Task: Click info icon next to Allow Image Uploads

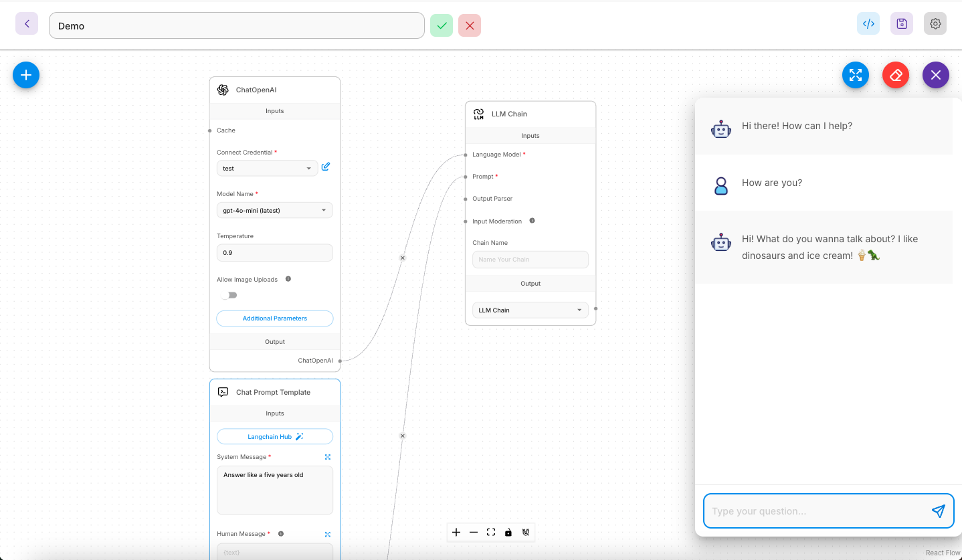Action: pos(288,279)
